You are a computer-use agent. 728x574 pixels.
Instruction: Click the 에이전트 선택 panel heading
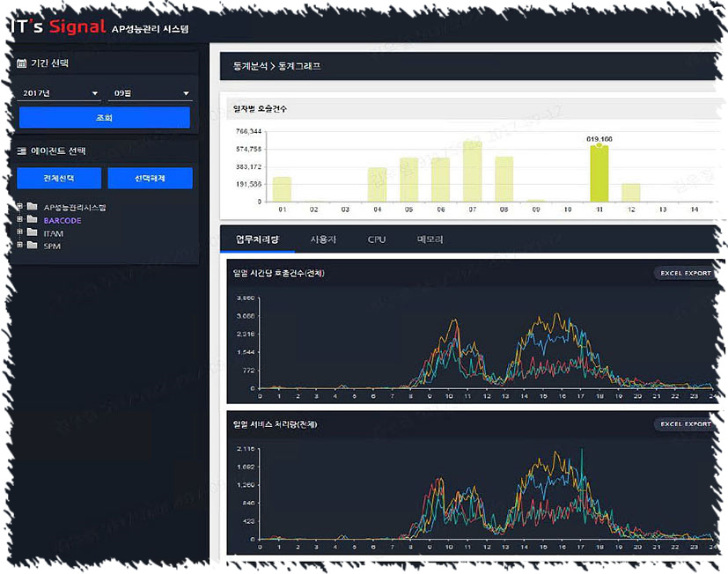click(x=58, y=151)
